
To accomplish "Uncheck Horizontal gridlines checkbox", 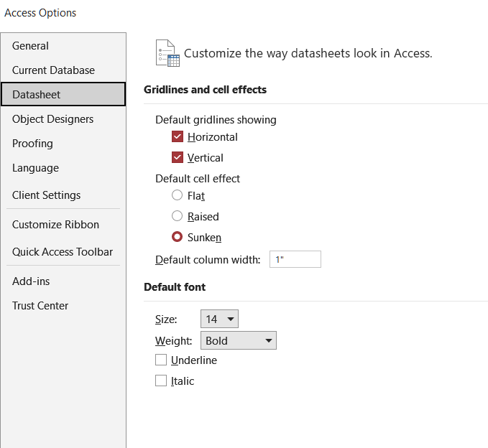I will click(x=178, y=136).
